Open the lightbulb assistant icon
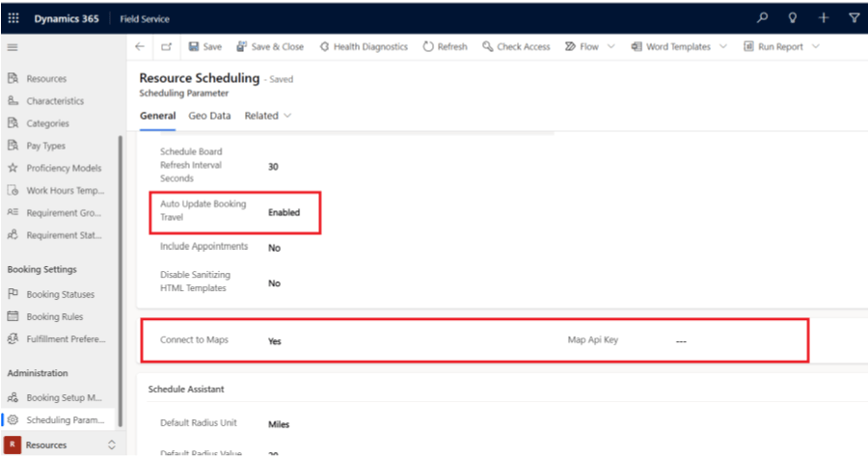 793,18
